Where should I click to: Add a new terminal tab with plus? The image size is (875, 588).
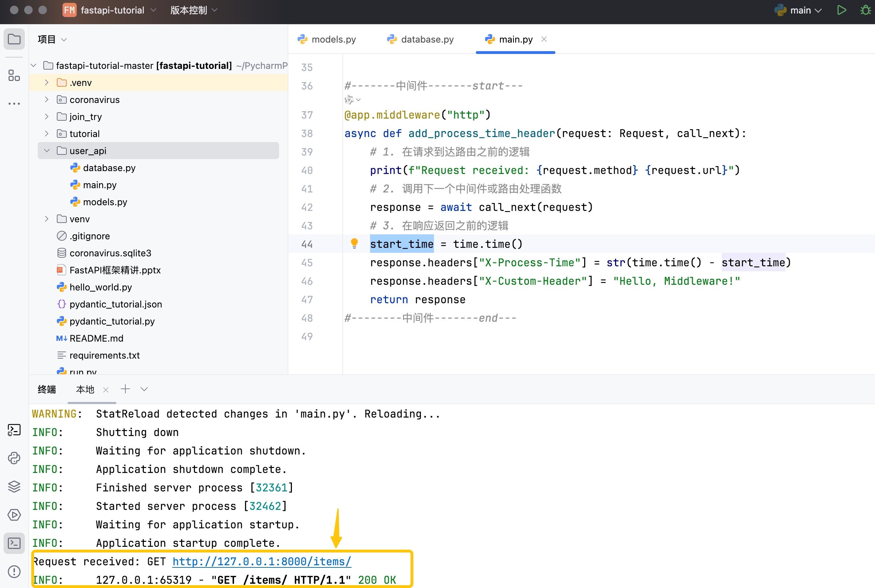tap(125, 389)
